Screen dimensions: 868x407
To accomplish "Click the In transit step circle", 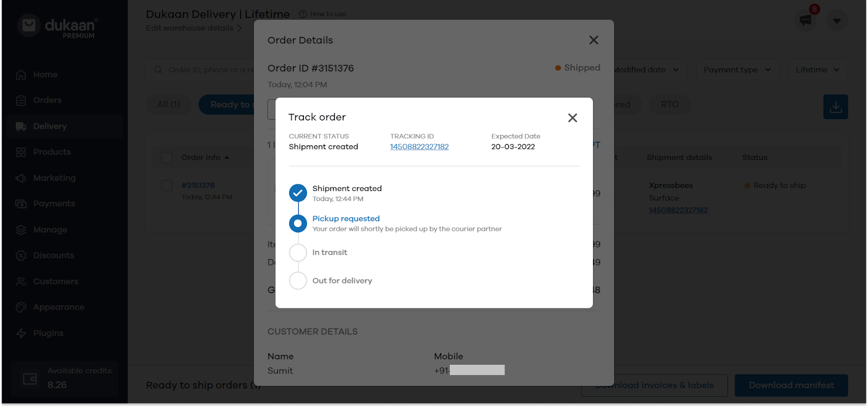I will click(298, 253).
